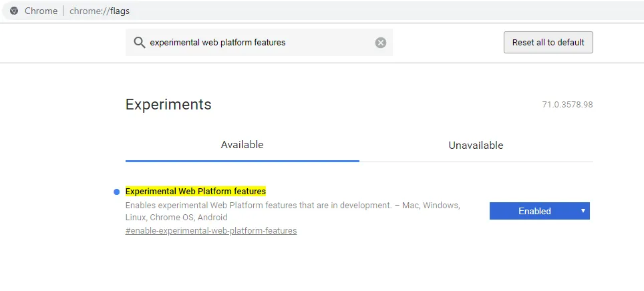Switch to the Unavailable tab
644x291 pixels.
coord(476,145)
